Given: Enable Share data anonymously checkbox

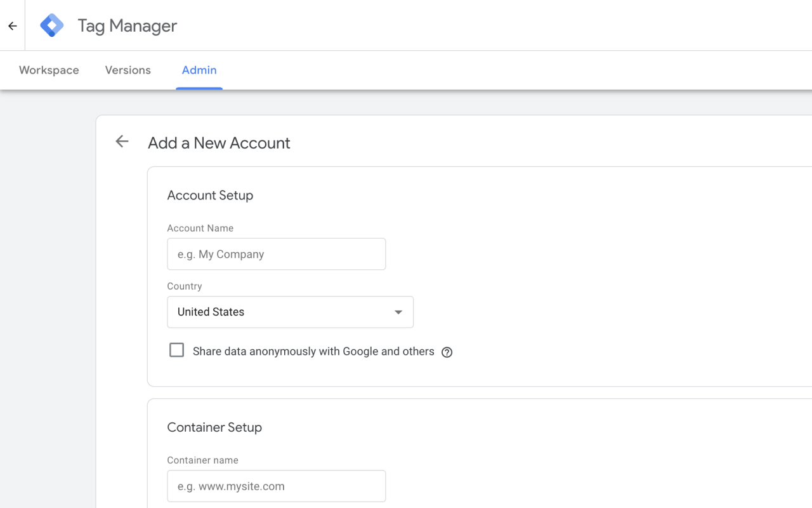Looking at the screenshot, I should pos(176,351).
